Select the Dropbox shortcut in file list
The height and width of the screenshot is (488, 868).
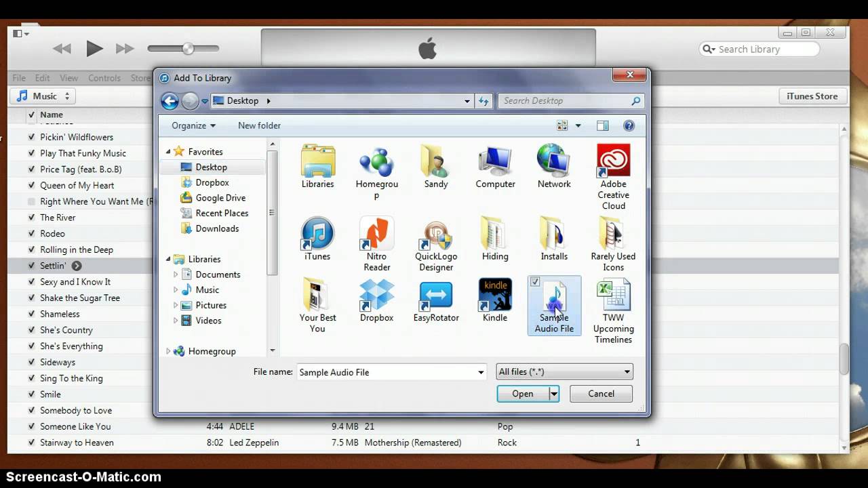click(x=376, y=300)
